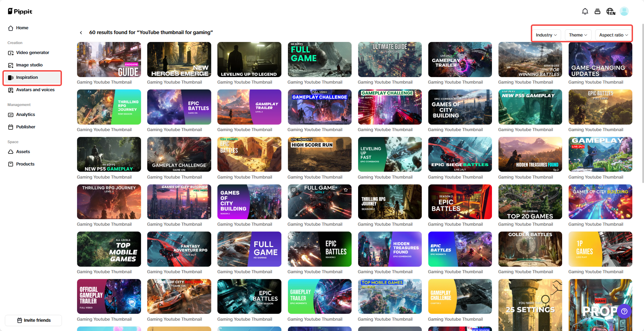This screenshot has width=644, height=331.
Task: Open the HIGH SCORE RUN thumbnail
Action: point(320,154)
